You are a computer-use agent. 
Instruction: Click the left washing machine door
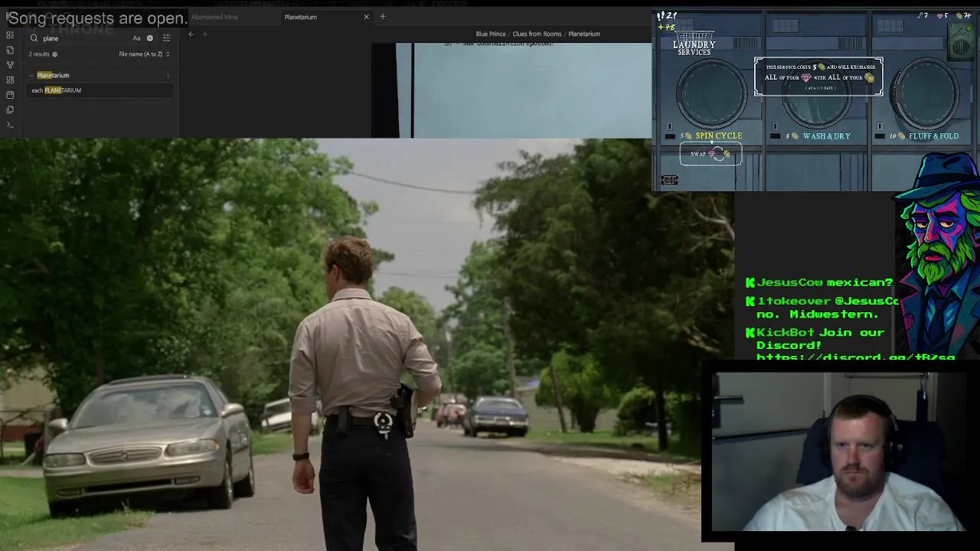click(x=710, y=93)
